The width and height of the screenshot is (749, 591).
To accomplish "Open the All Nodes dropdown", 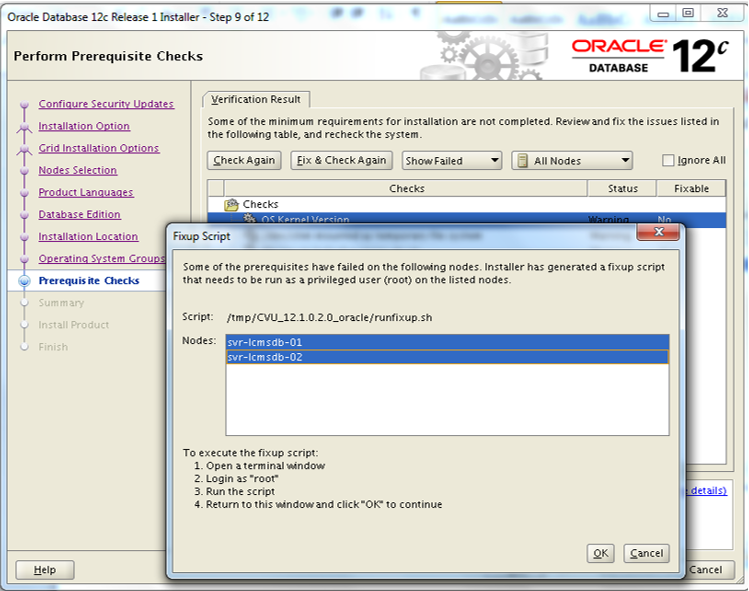I will coord(572,161).
